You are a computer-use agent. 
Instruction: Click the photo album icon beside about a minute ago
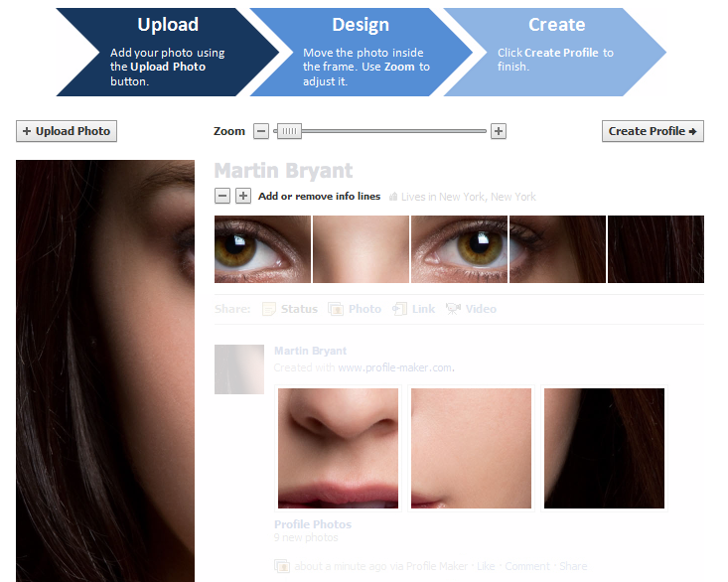282,566
